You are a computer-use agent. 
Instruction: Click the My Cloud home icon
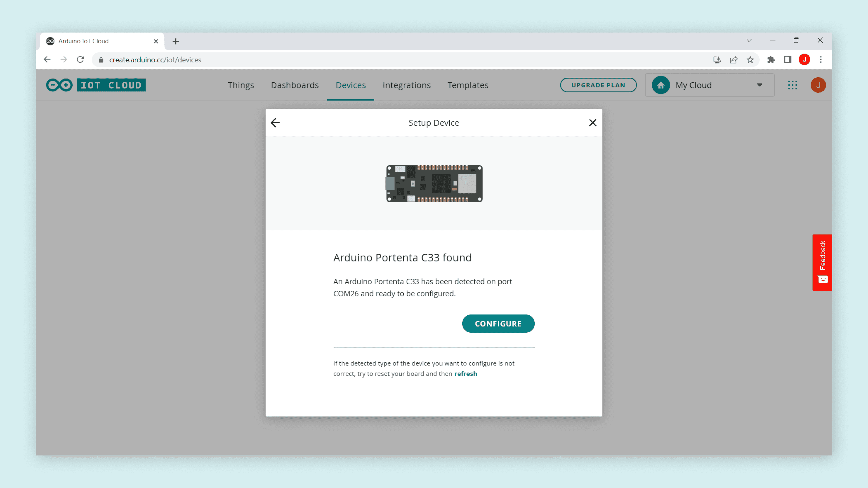(660, 85)
